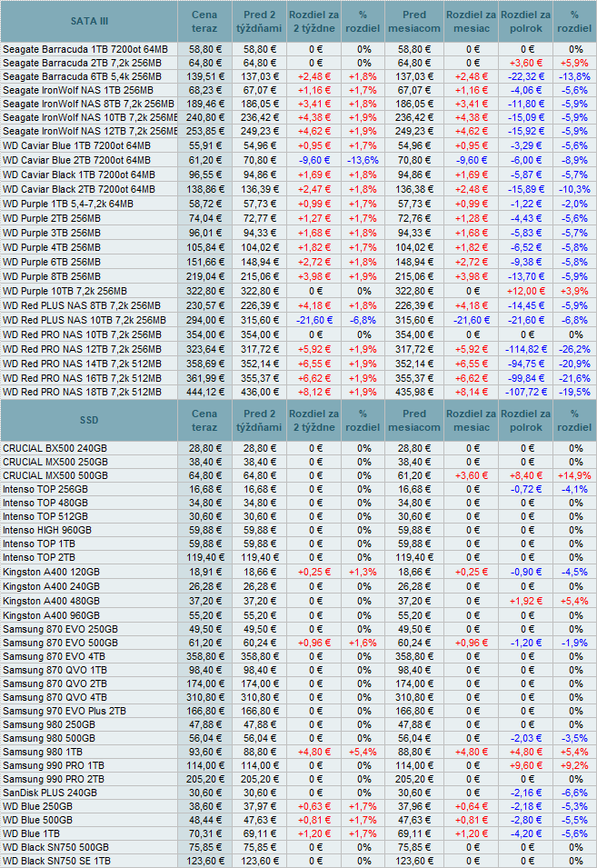Click current price 205,20 € of Samsung 990 PRO 2TB
597x868 pixels.
click(204, 780)
